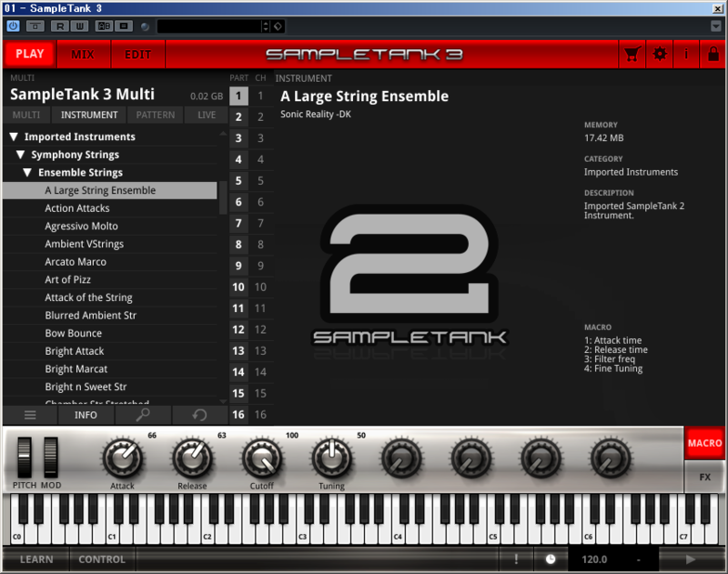The image size is (728, 574).
Task: Select Action Attacks instrument
Action: [110, 208]
